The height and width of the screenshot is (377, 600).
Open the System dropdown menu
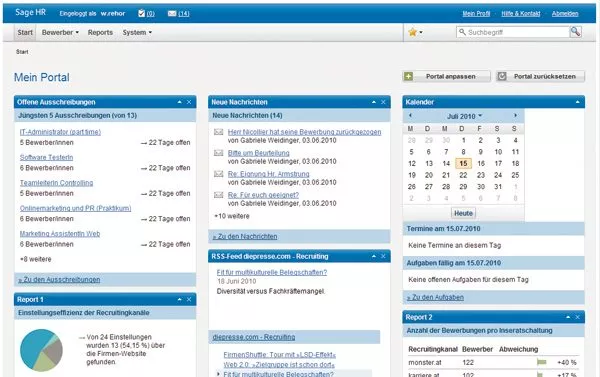137,33
